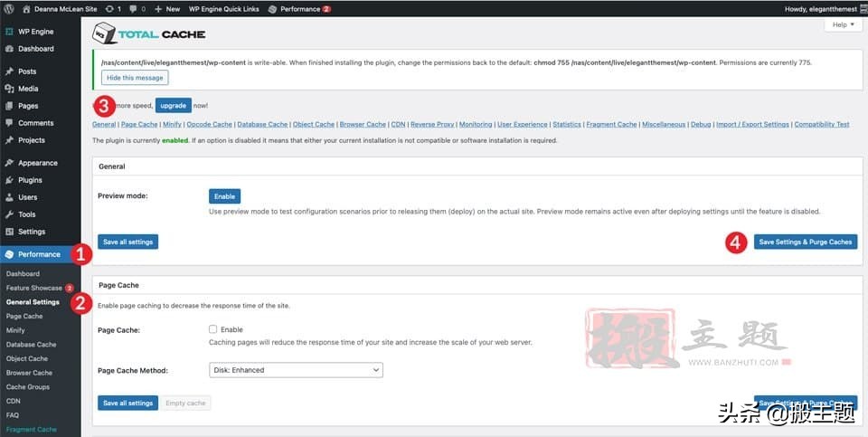The width and height of the screenshot is (868, 437).
Task: Jump to Statistics anchor link
Action: (x=567, y=124)
